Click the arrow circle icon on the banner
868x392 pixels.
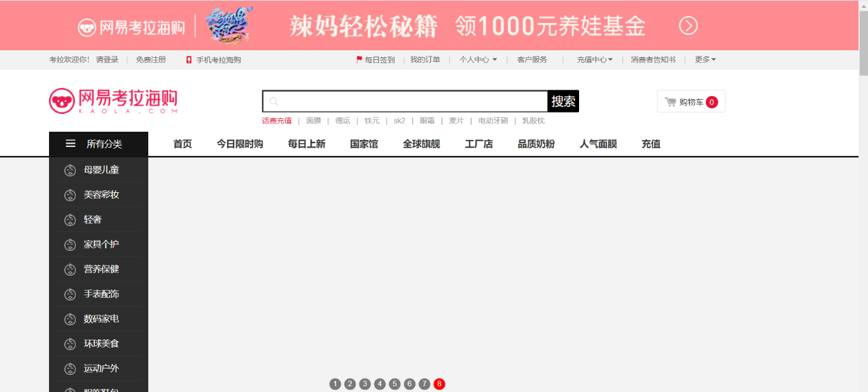coord(689,25)
